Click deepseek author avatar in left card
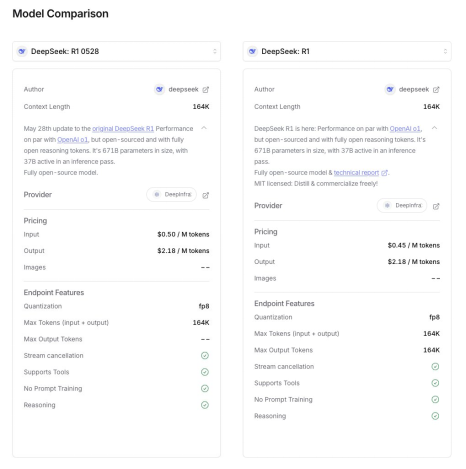The image size is (466, 469). 159,89
